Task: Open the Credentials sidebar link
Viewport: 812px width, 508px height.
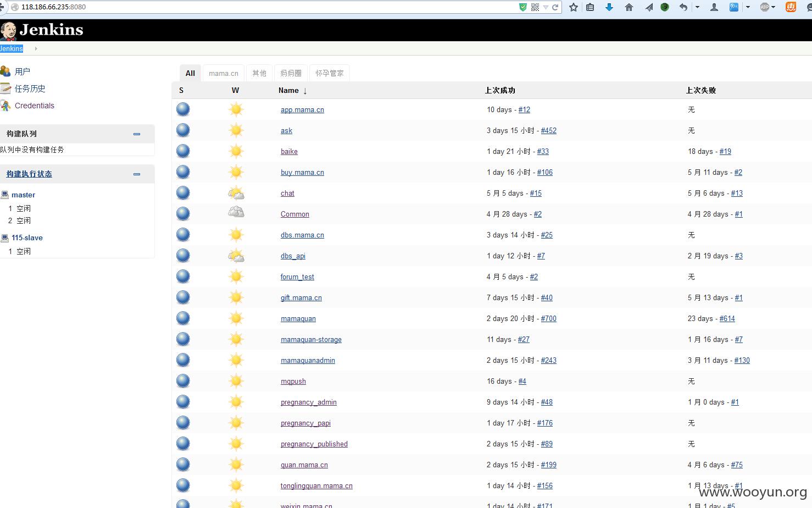Action: (x=35, y=106)
